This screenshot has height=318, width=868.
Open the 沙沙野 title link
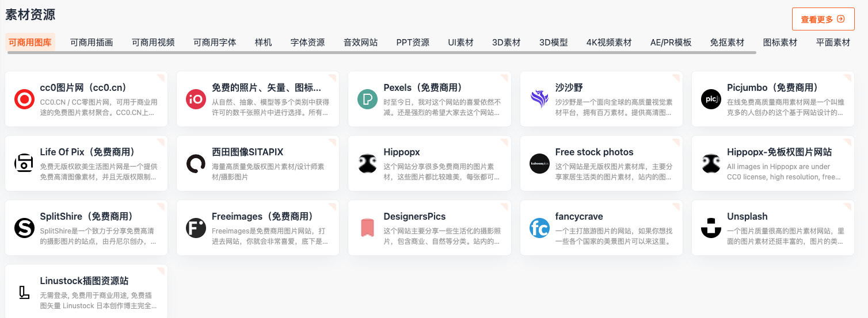(569, 87)
